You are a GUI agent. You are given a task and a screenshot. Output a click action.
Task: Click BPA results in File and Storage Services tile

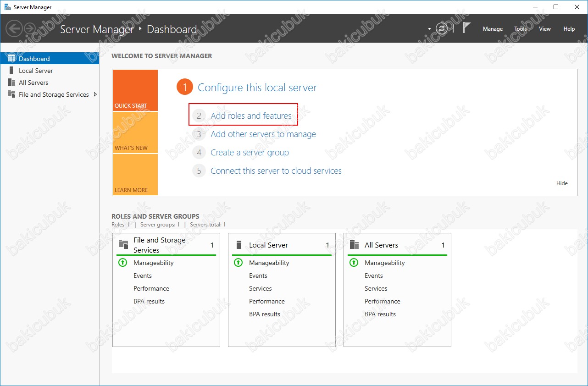(149, 301)
